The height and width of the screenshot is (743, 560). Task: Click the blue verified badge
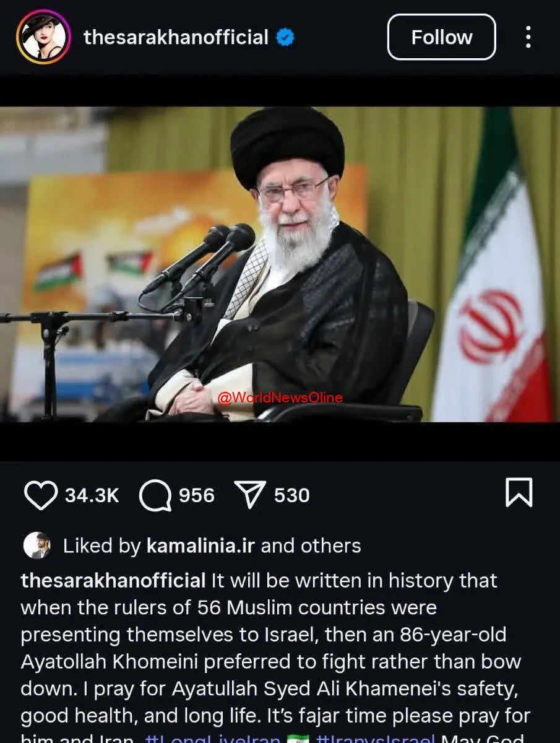click(285, 37)
